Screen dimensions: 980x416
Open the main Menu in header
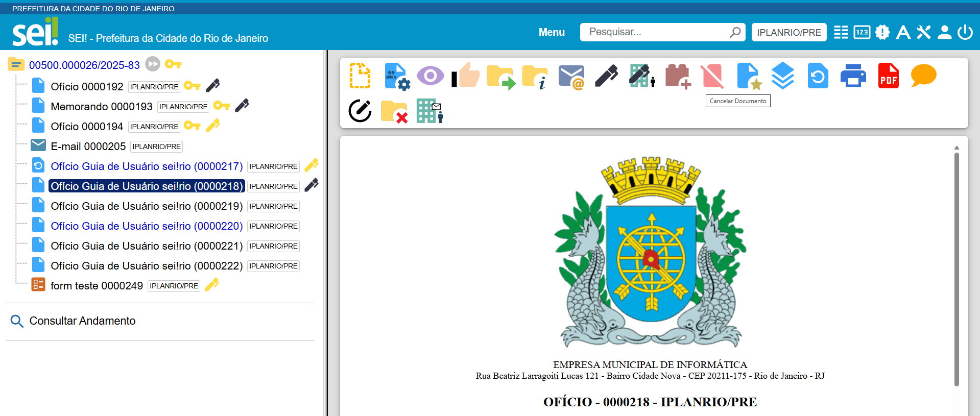(x=552, y=32)
